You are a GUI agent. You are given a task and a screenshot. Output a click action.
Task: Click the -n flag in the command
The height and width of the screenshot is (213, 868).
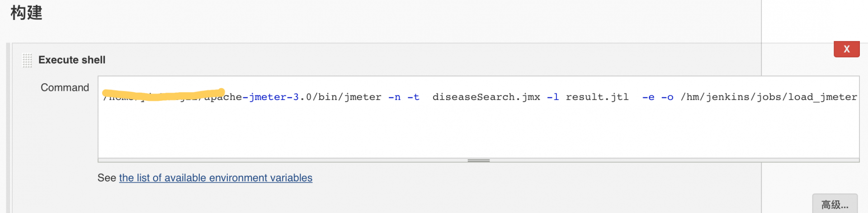pyautogui.click(x=394, y=97)
